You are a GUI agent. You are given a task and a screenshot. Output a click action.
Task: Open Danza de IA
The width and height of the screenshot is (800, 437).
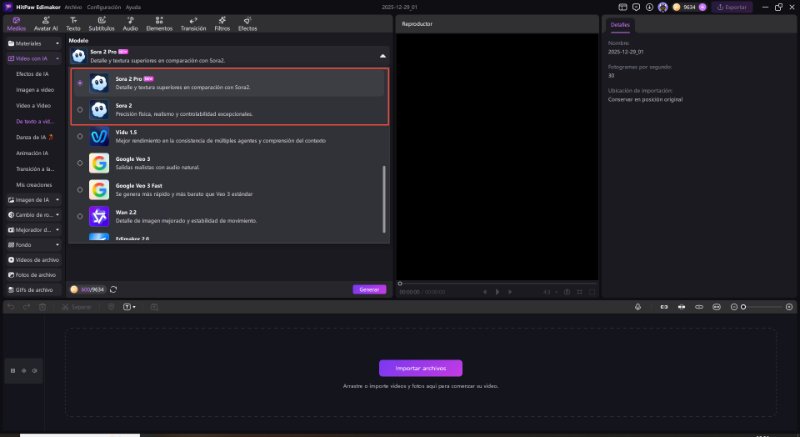[x=34, y=137]
